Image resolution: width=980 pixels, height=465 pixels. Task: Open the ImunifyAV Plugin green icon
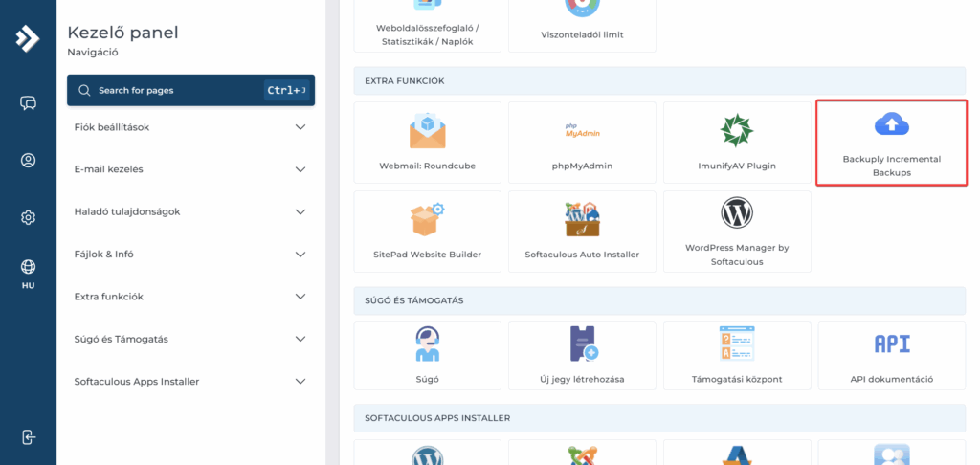(737, 130)
